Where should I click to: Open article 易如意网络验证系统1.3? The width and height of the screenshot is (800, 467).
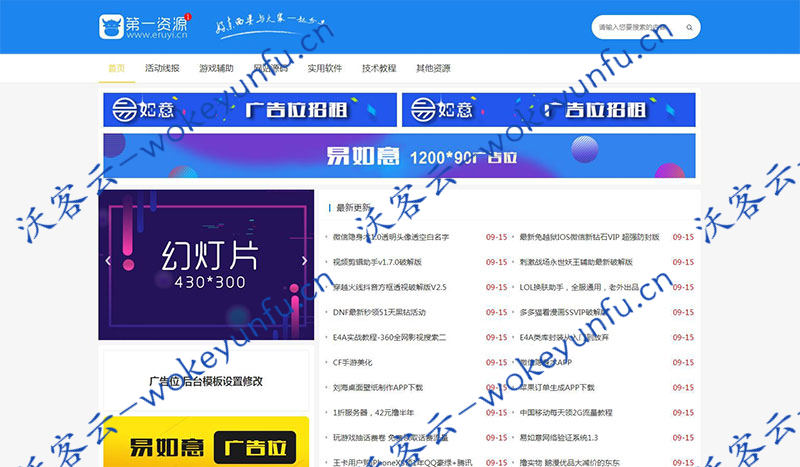pyautogui.click(x=559, y=437)
